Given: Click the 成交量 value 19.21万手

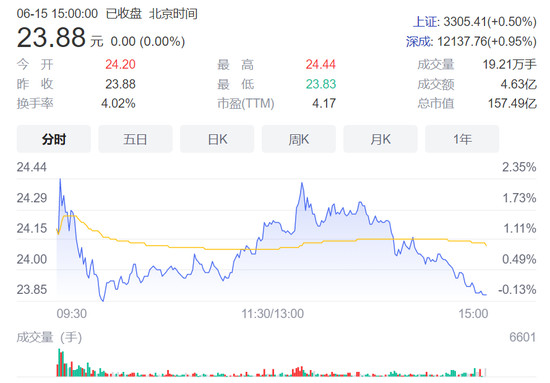Looking at the screenshot, I should [x=509, y=65].
